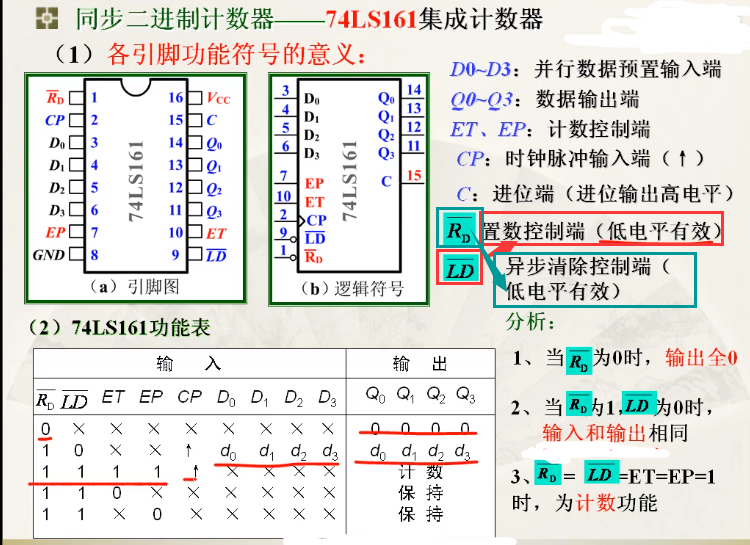Select the red text 输出全0

701,357
